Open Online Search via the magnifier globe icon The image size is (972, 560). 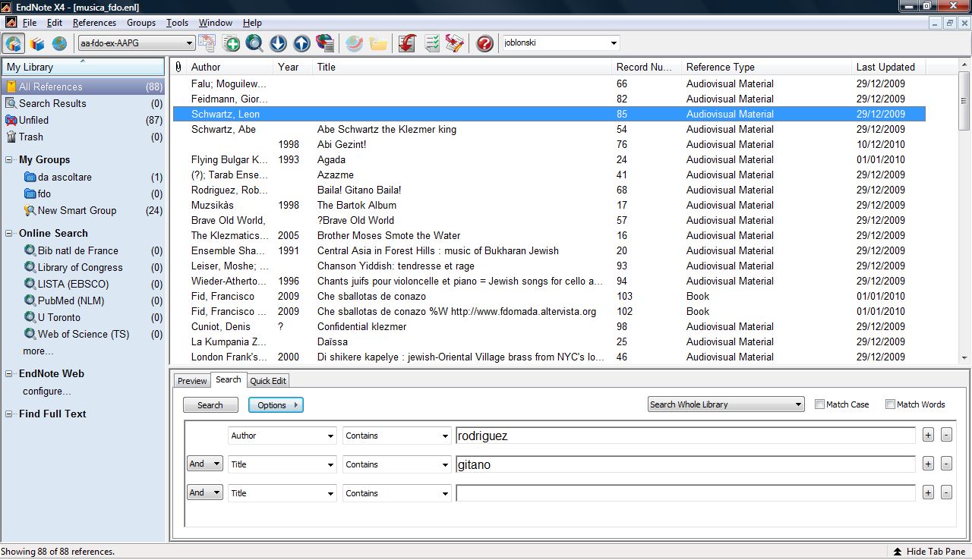click(x=254, y=43)
